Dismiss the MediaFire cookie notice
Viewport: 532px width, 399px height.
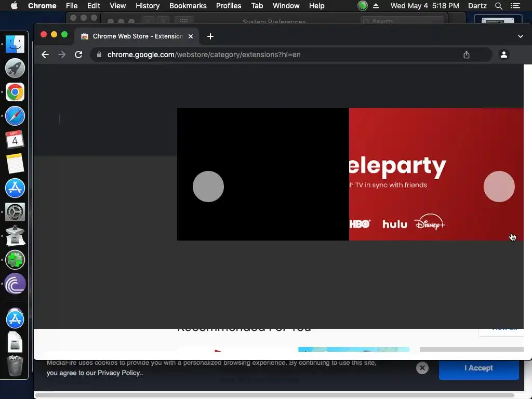(x=422, y=368)
